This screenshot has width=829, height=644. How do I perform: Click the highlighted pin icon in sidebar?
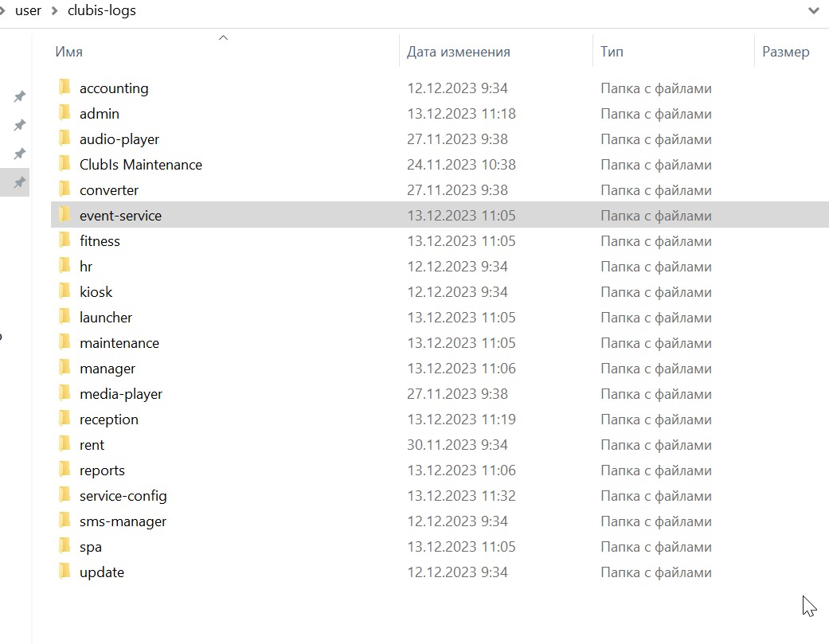20,182
